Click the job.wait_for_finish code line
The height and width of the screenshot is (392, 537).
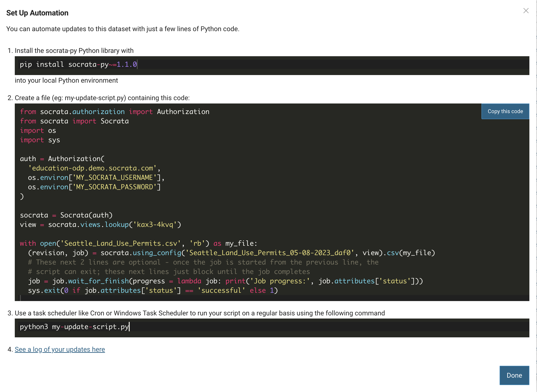click(x=225, y=281)
